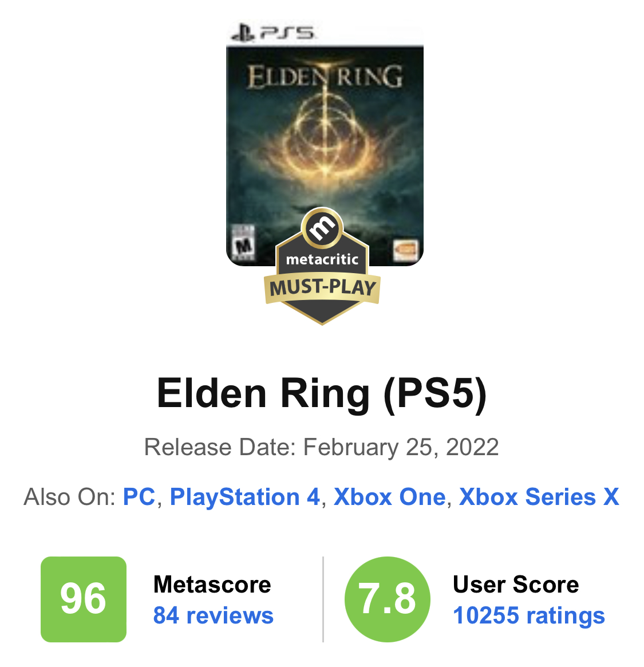Open the Xbox Series X platform link
644x667 pixels.
(x=539, y=496)
